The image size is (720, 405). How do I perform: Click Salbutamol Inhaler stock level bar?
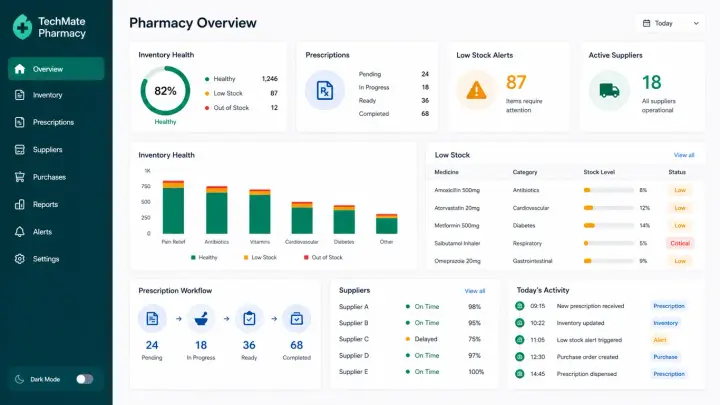coord(608,243)
